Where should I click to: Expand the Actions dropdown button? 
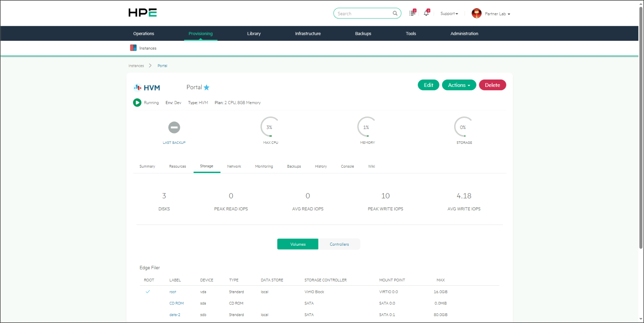pos(459,85)
